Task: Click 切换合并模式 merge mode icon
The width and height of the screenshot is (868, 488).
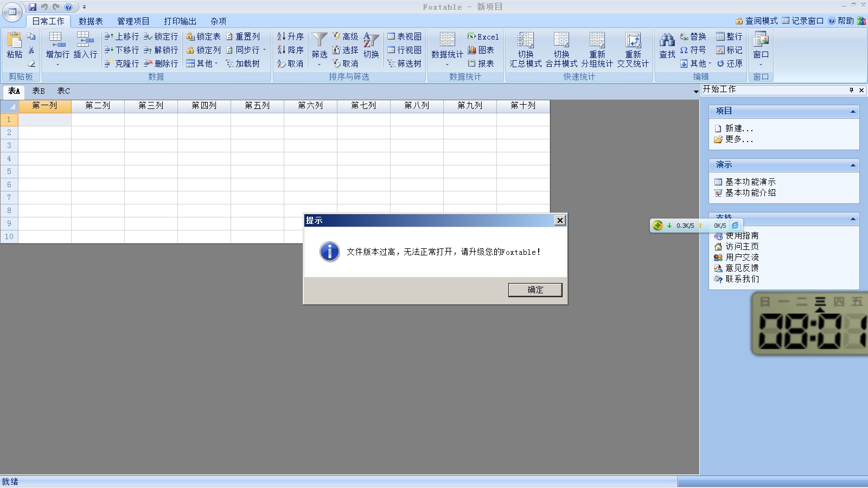Action: coord(561,41)
